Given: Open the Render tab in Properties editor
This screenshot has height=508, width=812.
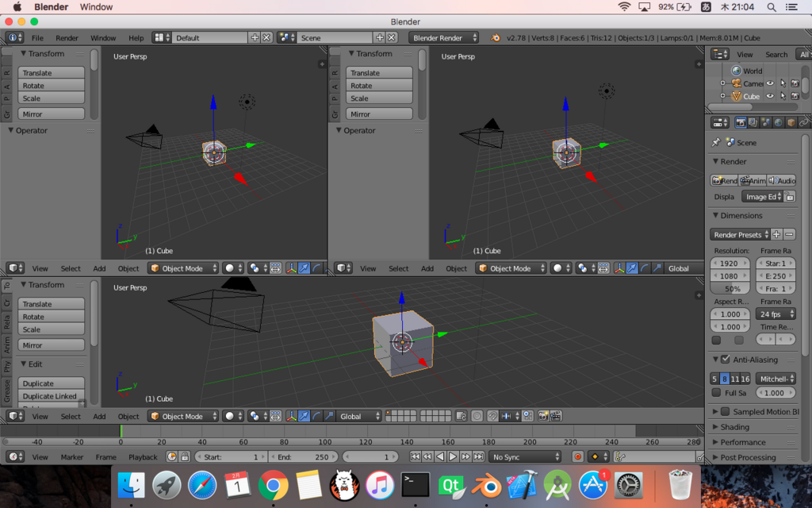Looking at the screenshot, I should (741, 123).
